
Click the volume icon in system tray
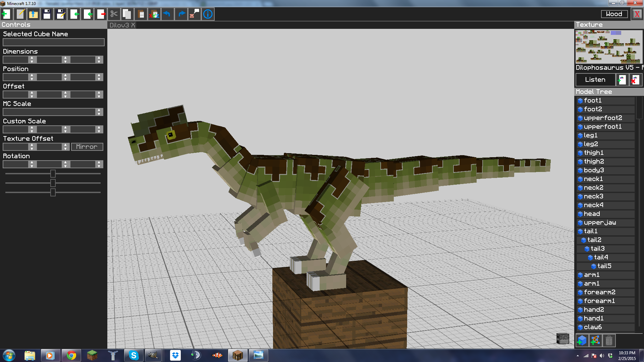(x=602, y=356)
